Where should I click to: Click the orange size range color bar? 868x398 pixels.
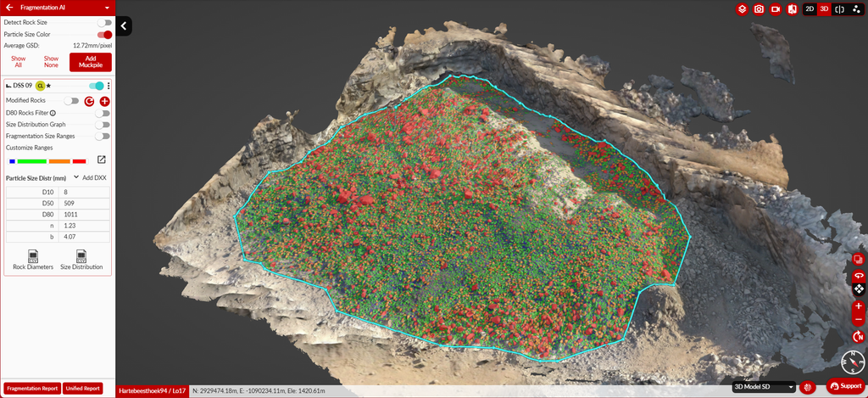click(x=59, y=161)
